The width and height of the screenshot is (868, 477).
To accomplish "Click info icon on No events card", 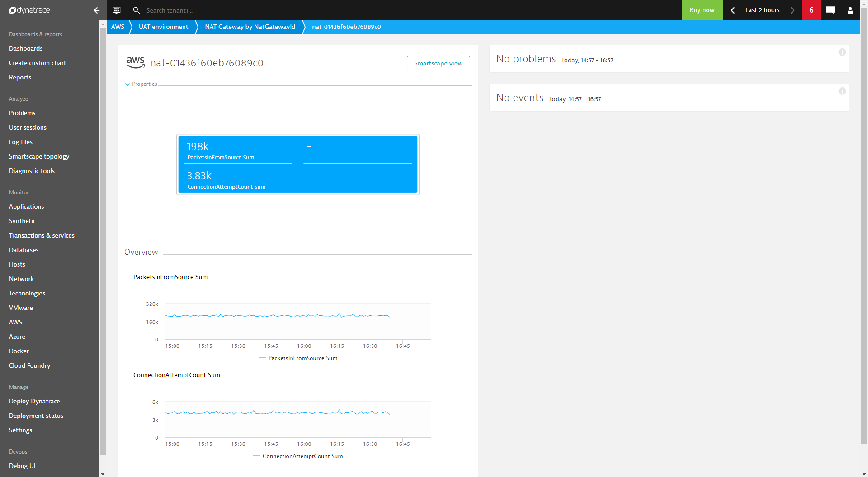I will [842, 91].
